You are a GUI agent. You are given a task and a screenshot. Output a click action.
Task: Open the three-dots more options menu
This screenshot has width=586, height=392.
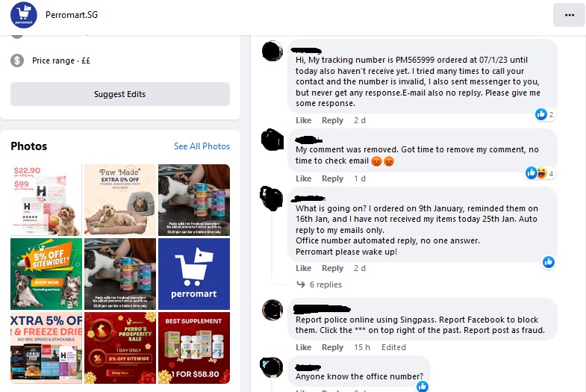pyautogui.click(x=569, y=15)
